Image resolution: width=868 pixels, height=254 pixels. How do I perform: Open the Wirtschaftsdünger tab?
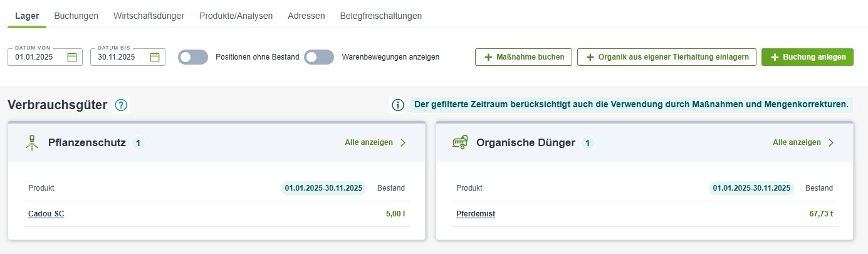(149, 16)
